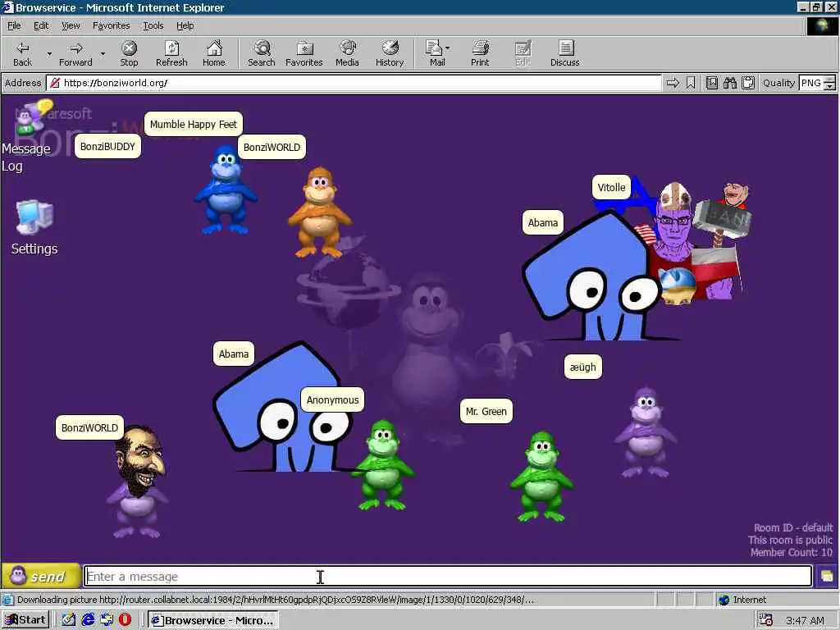Open the View menu

[x=71, y=25]
